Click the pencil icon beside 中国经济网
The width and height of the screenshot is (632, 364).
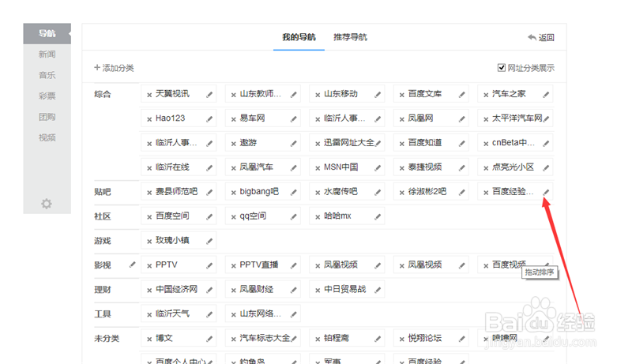tap(209, 290)
